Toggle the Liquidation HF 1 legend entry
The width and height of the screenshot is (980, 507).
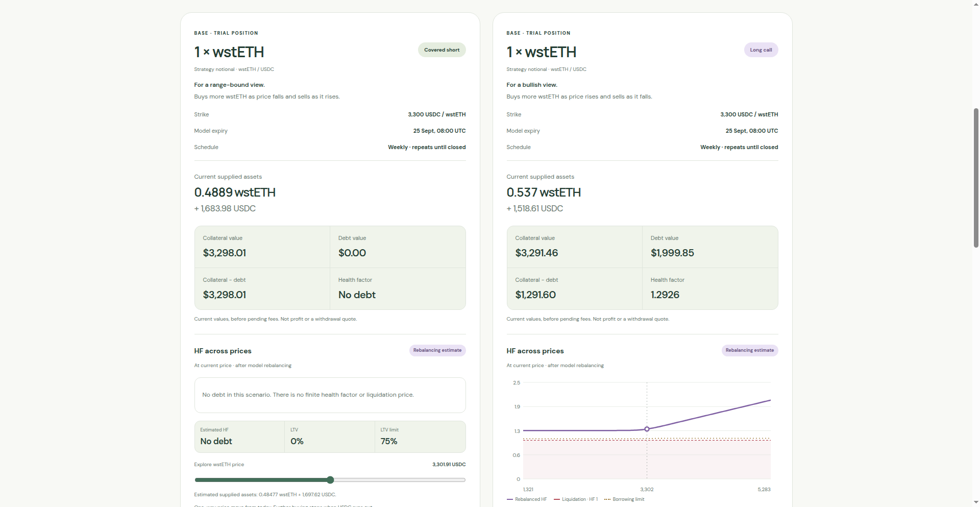(576, 499)
